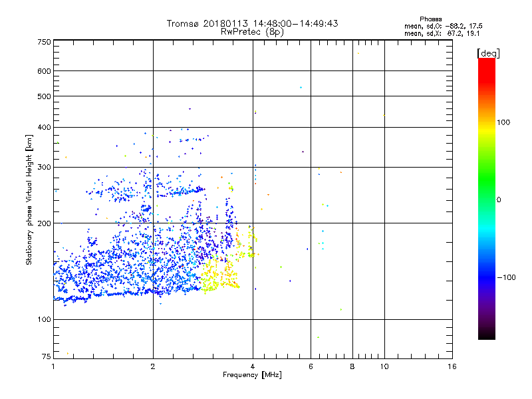Image resolution: width=532 pixels, height=399 pixels.
Task: Select the 'mean, sd,O: -88.2, 17.5' line
Action: tap(443, 26)
